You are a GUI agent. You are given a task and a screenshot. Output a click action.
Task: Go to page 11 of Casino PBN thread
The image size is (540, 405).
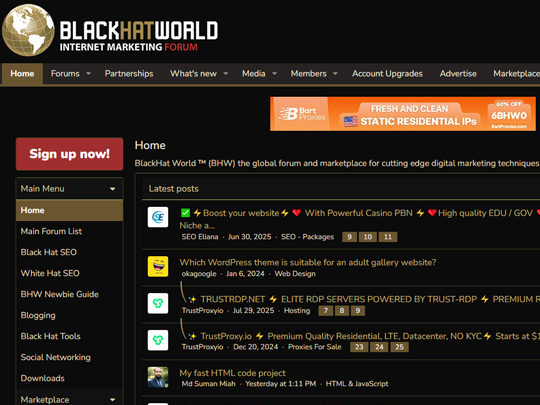(388, 237)
